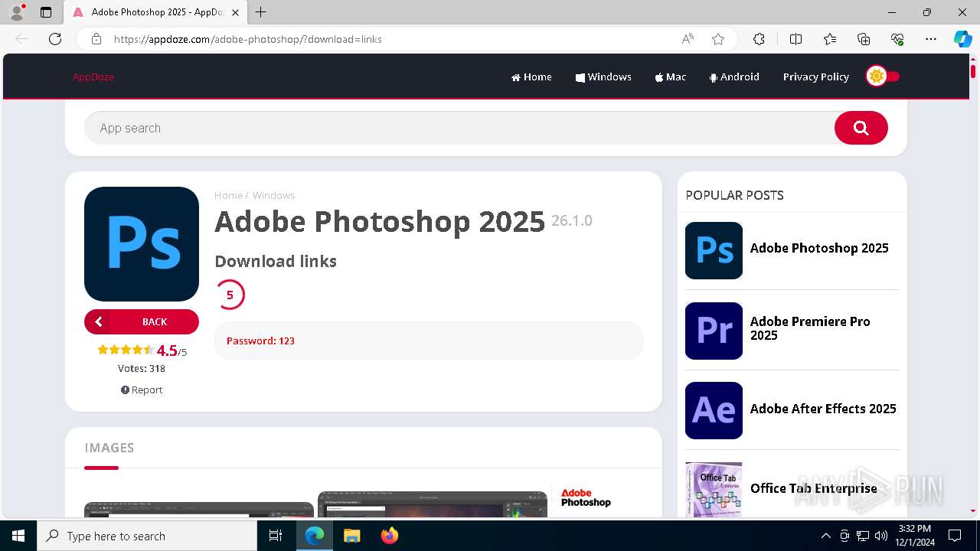Open Adobe Premiere Pro 2025 popular post

pos(810,328)
